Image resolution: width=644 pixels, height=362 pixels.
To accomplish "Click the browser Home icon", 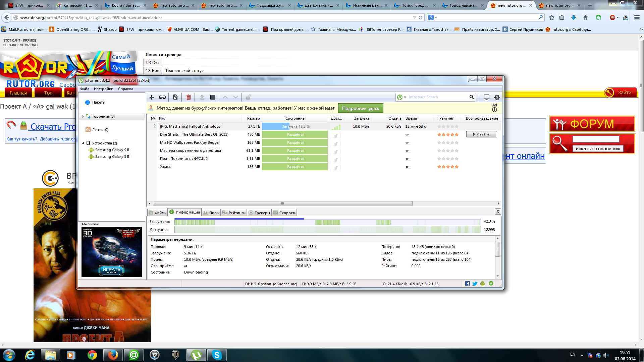I will [586, 17].
